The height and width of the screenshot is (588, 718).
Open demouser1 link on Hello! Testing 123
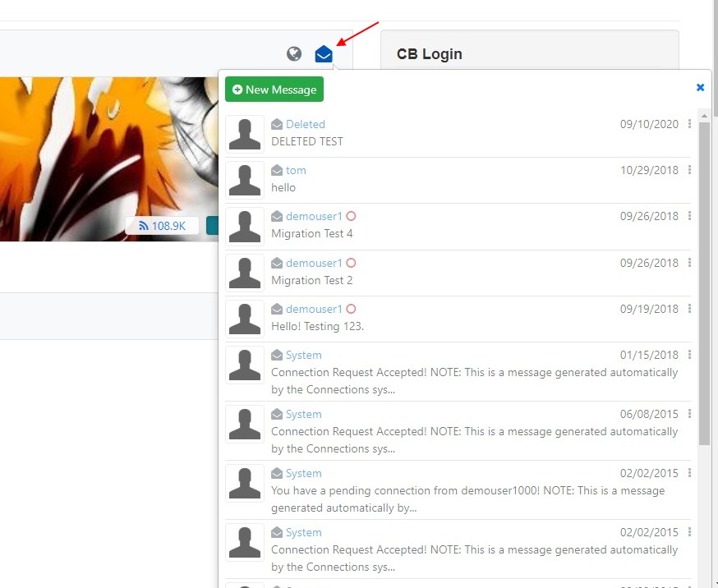click(x=314, y=309)
